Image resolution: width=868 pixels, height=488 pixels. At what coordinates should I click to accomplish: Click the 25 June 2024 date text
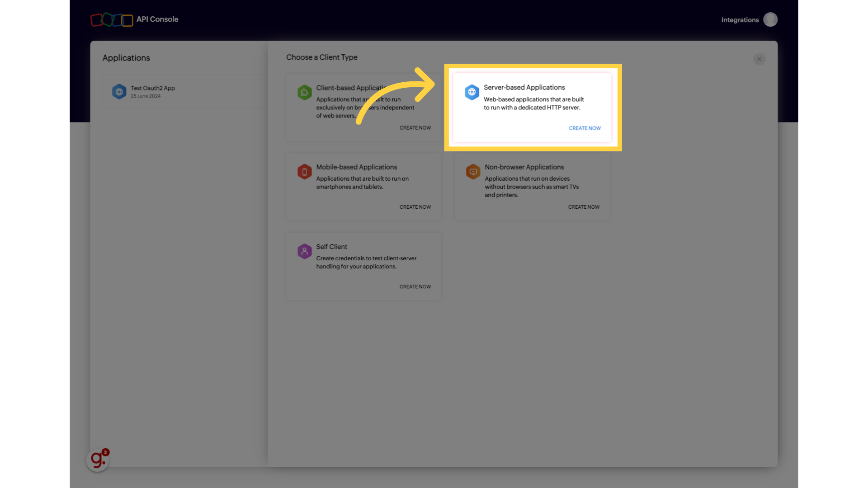click(x=146, y=96)
